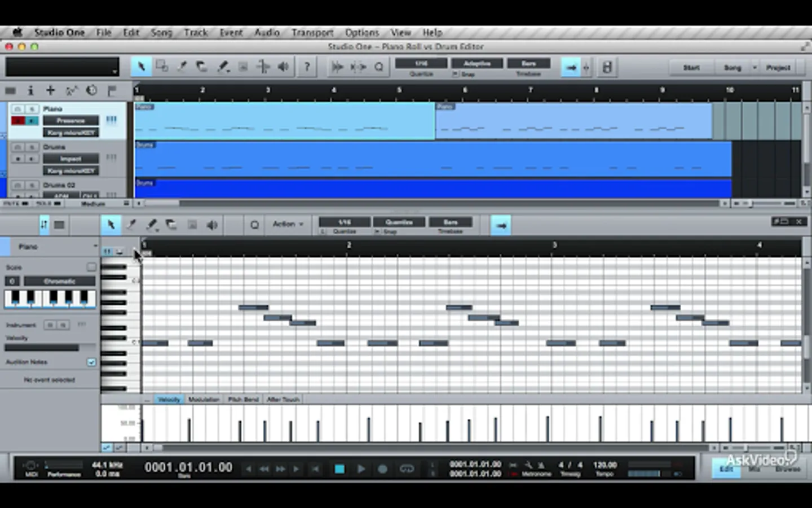Viewport: 812px width, 508px height.
Task: Select the Arrow tool in the piano editor
Action: [111, 225]
